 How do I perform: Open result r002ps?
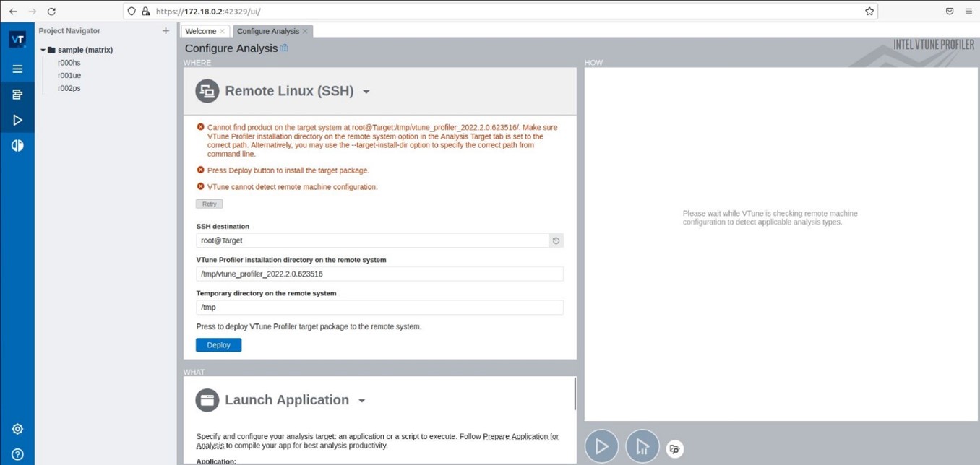(69, 88)
